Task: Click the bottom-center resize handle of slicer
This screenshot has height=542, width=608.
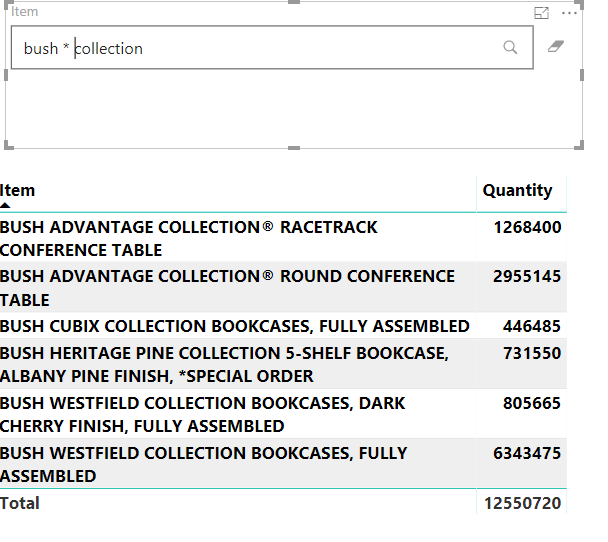Action: [x=294, y=148]
